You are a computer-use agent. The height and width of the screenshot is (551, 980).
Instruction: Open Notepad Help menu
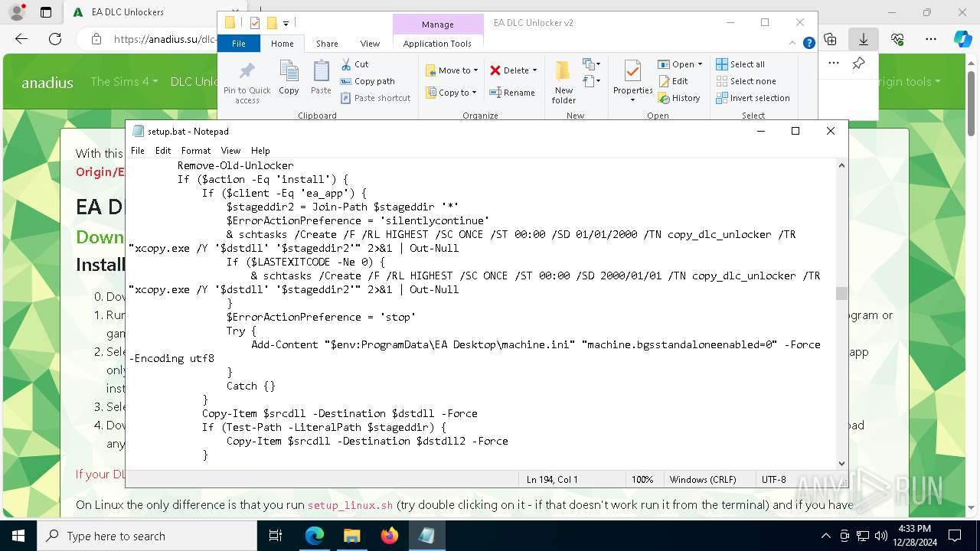point(260,151)
